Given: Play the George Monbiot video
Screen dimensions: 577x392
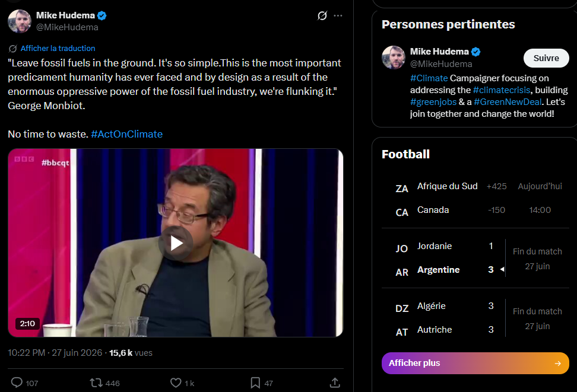Looking at the screenshot, I should coord(176,243).
